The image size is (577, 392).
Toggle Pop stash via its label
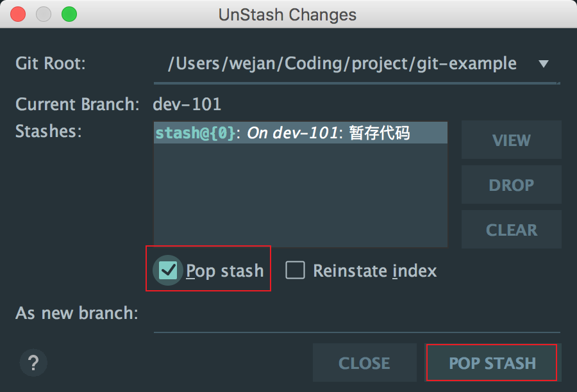tap(225, 270)
